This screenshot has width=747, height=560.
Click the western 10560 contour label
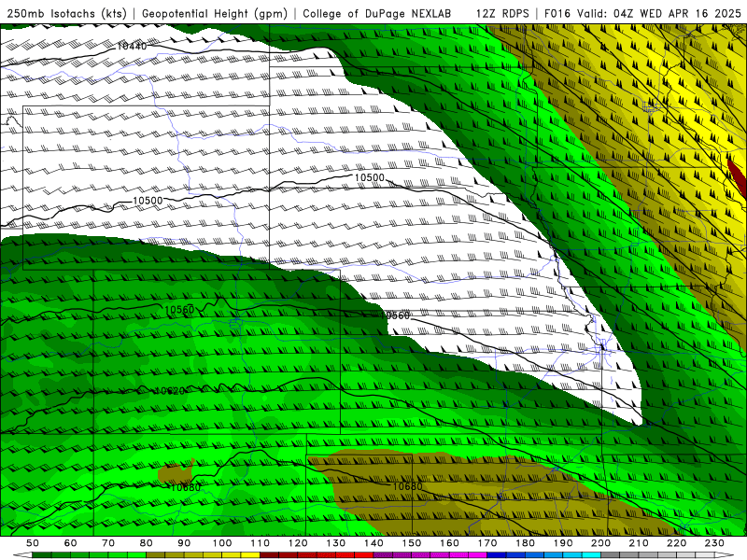(179, 310)
